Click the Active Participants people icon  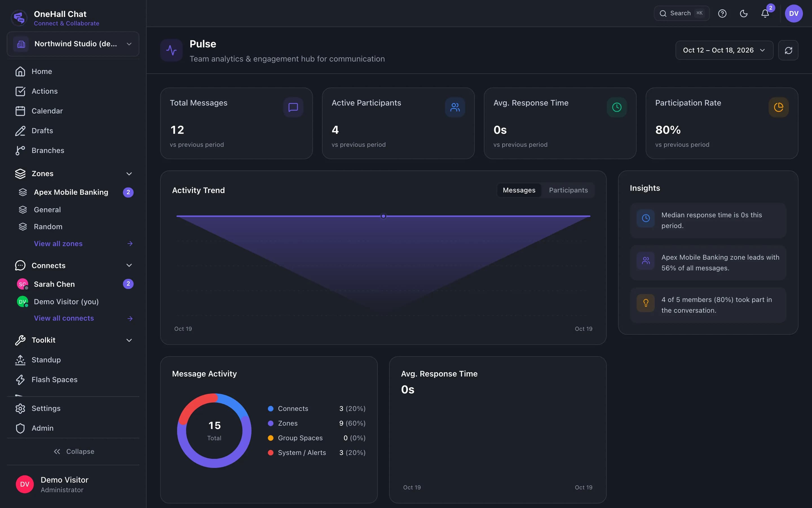coord(455,107)
